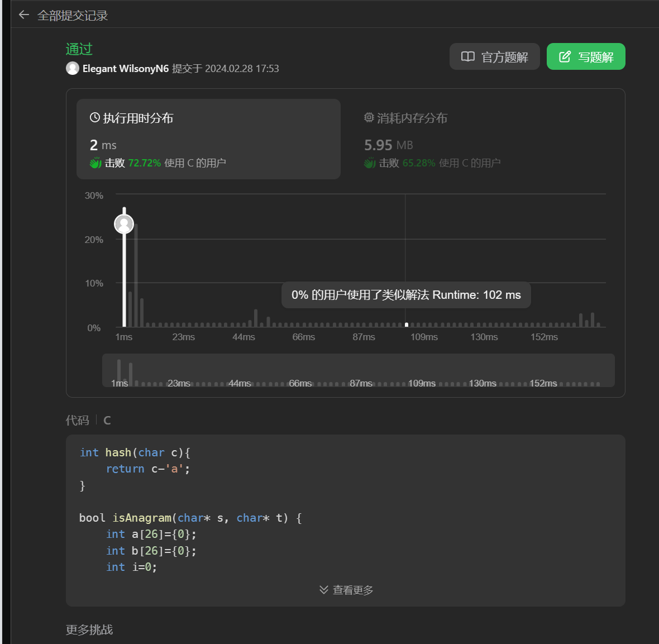Viewport: 659px width, 644px height.
Task: Click the 102 ms bar in the chart
Action: [x=407, y=324]
